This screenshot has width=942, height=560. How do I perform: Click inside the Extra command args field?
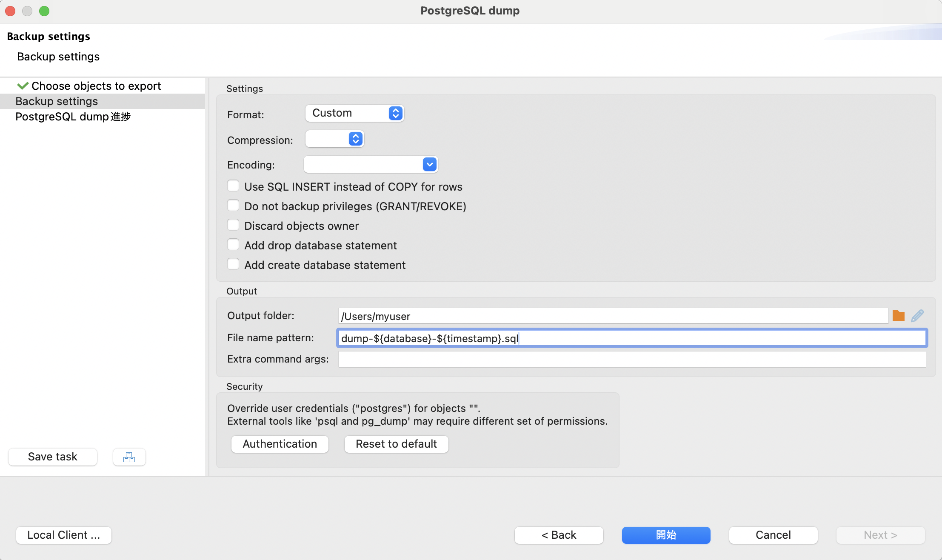coord(630,359)
